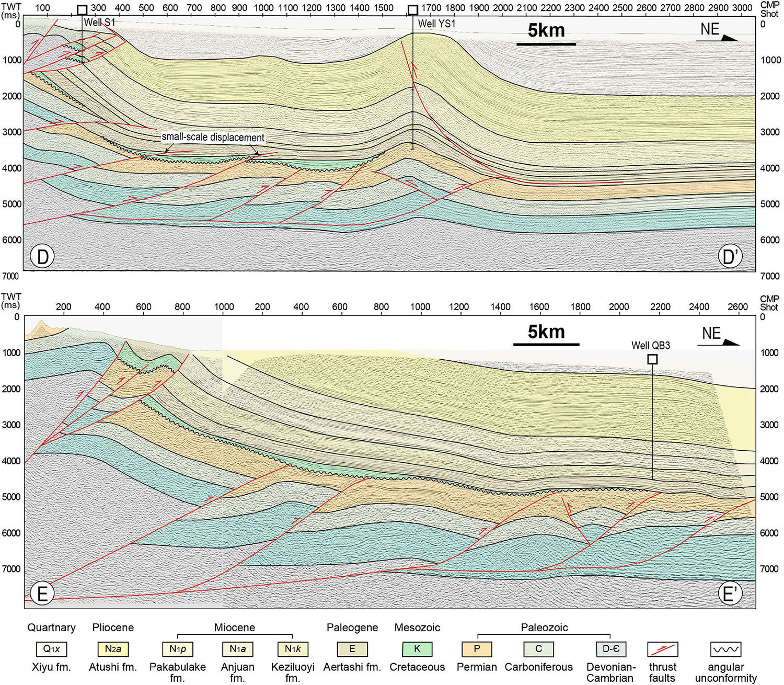Image resolution: width=784 pixels, height=685 pixels.
Task: Pick the N1p legend swatch
Action: coord(178,649)
